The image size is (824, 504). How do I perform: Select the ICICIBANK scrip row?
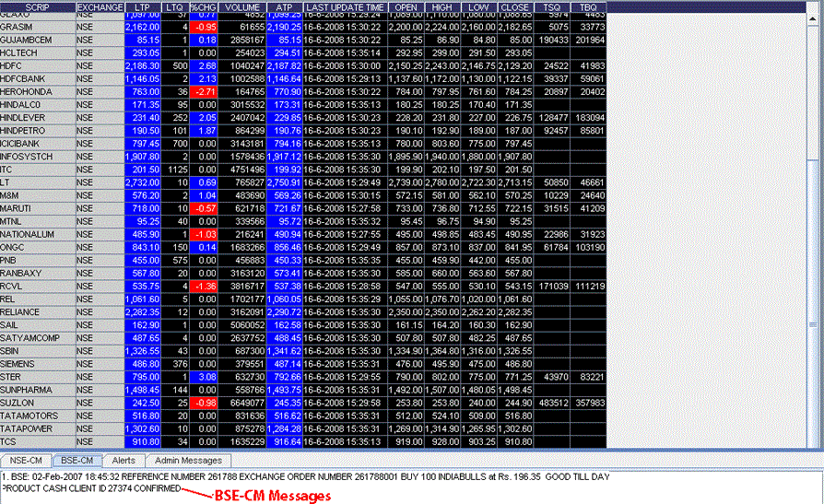(x=37, y=144)
